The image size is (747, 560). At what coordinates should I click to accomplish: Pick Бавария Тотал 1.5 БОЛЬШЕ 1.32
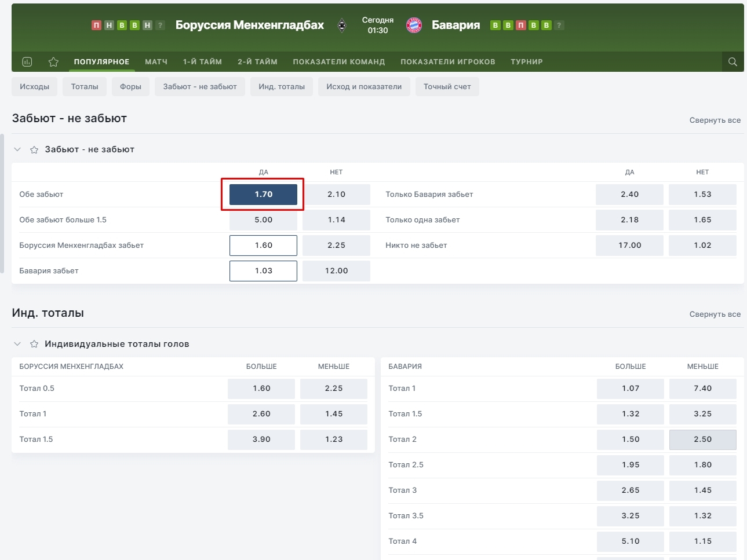coord(631,414)
